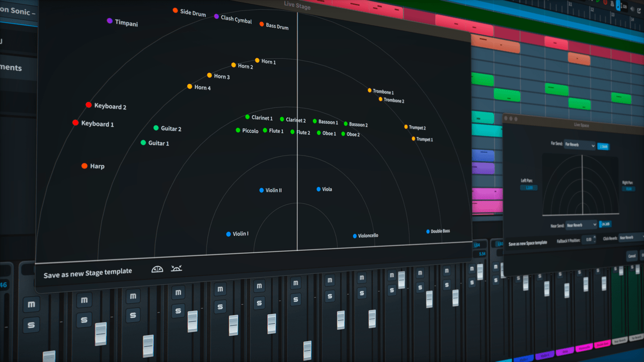Viewport: 644px width, 362px height.
Task: Solo the second mixer channel
Action: coord(84,319)
